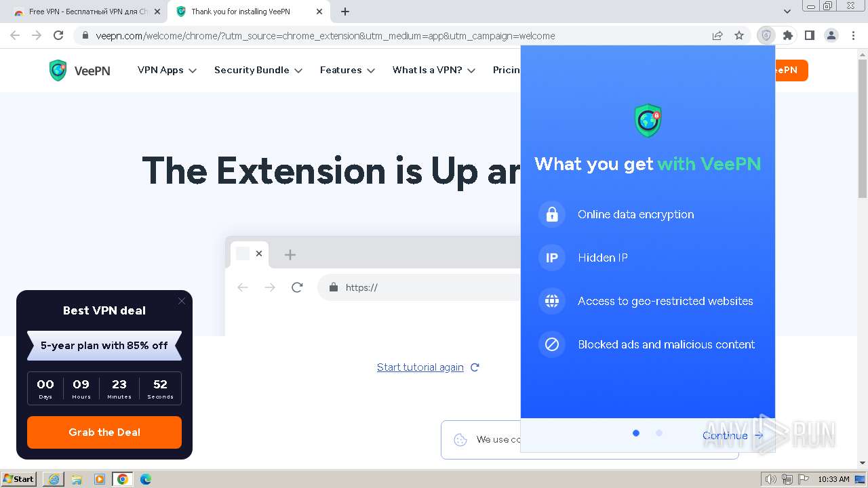Click the action center flag tray icon
Viewport: 868px width, 488px height.
[x=804, y=479]
